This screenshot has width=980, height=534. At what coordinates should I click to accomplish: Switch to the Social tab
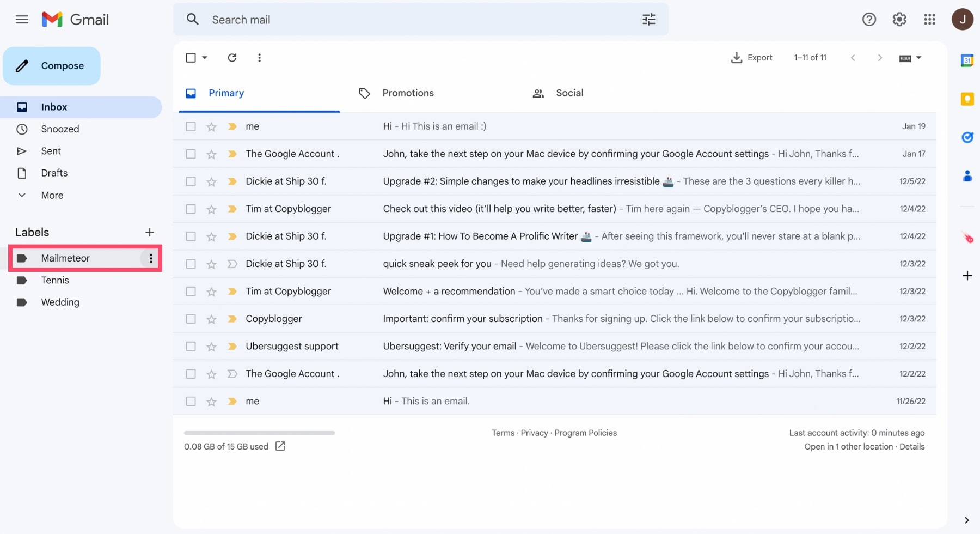tap(569, 93)
